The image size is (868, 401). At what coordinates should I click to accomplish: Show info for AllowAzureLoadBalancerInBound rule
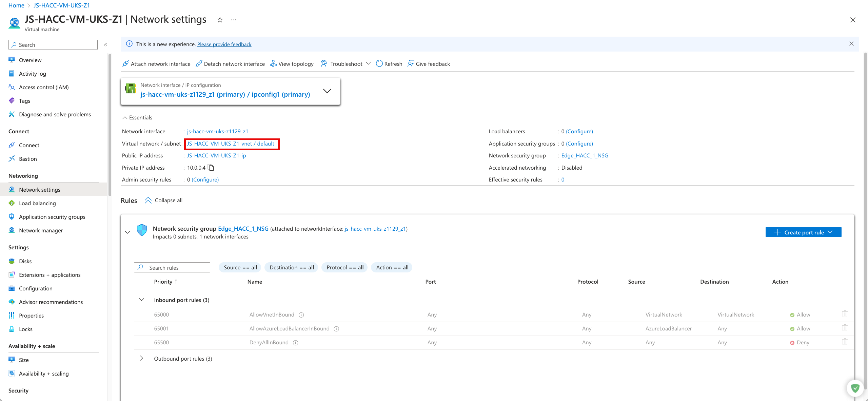[x=336, y=329]
